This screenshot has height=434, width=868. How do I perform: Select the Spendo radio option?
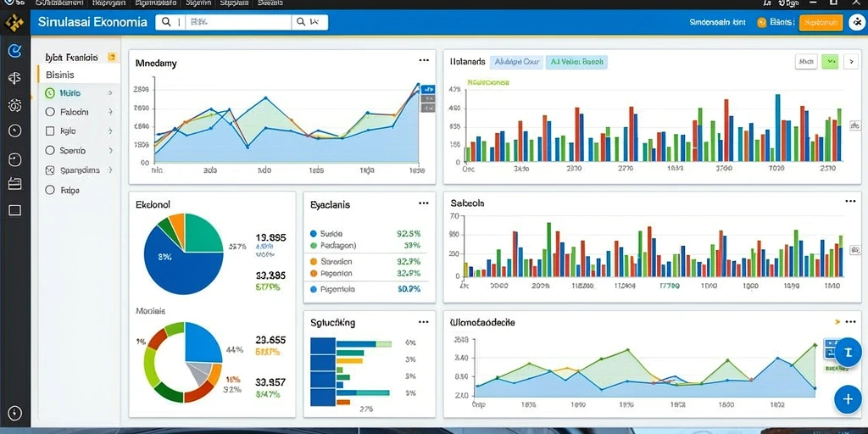(50, 150)
